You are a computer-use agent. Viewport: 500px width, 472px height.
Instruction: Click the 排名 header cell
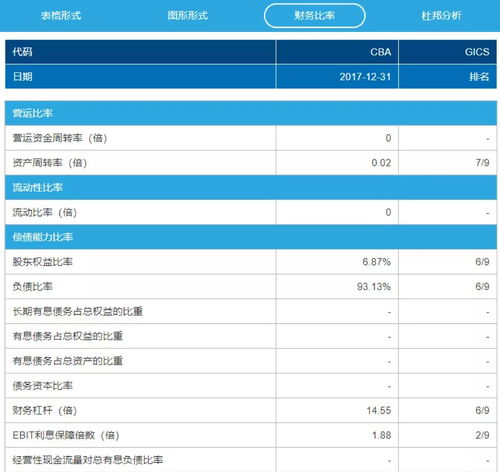448,77
